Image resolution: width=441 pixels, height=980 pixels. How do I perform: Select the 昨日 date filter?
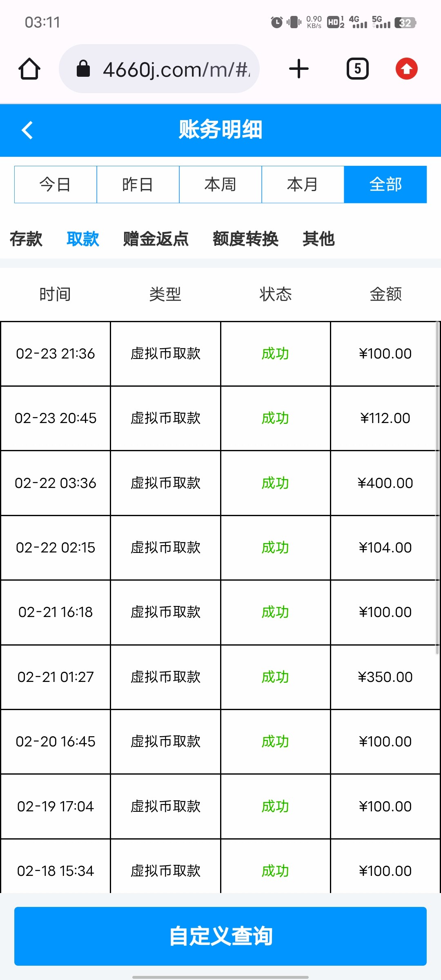(x=138, y=185)
